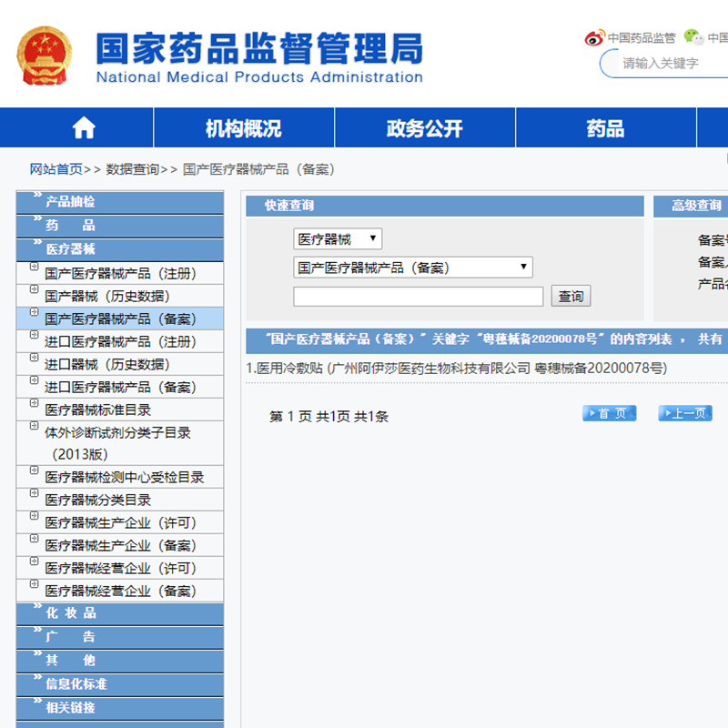This screenshot has height=728, width=728.
Task: Open 体外诊断试剂分类子目录 in sidebar
Action: click(118, 443)
